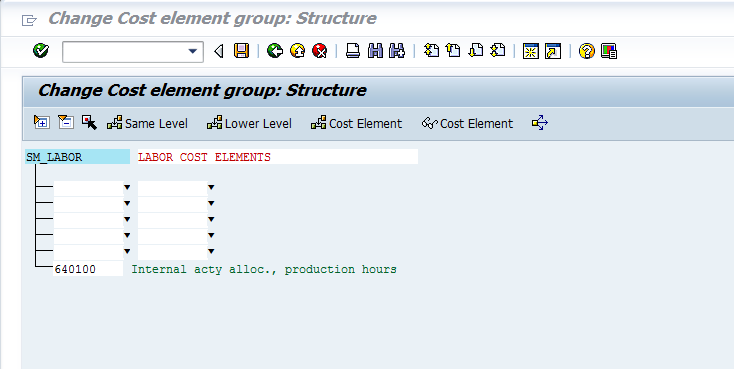Open dropdown of first empty group row

(x=127, y=188)
